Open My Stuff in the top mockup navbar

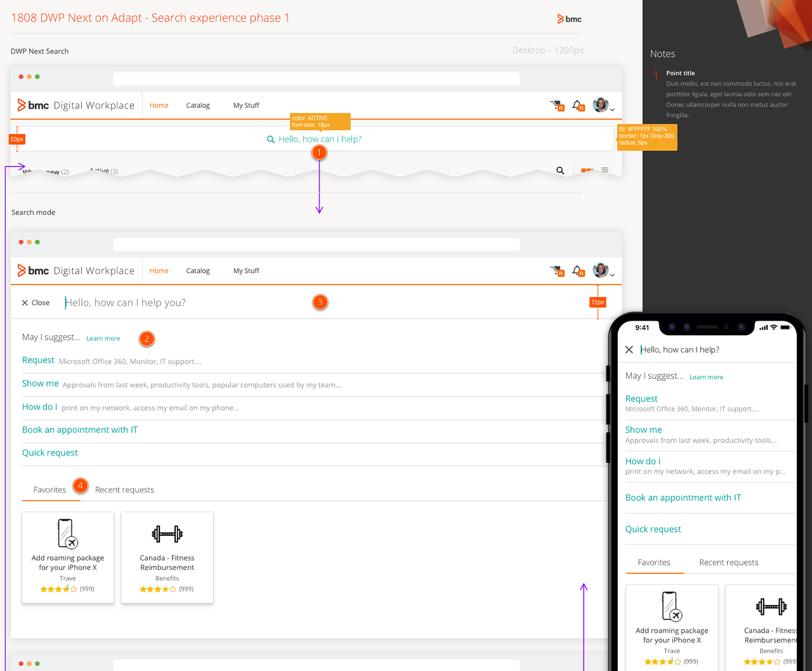246,105
